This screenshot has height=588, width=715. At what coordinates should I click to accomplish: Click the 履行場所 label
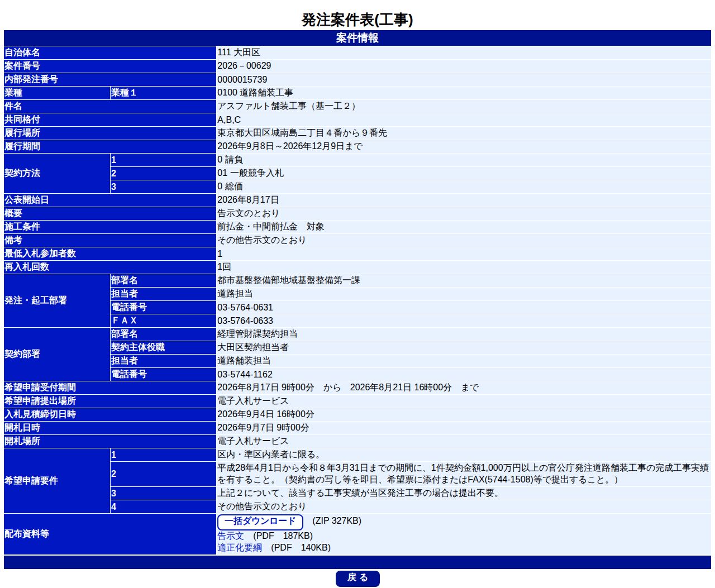coord(22,133)
